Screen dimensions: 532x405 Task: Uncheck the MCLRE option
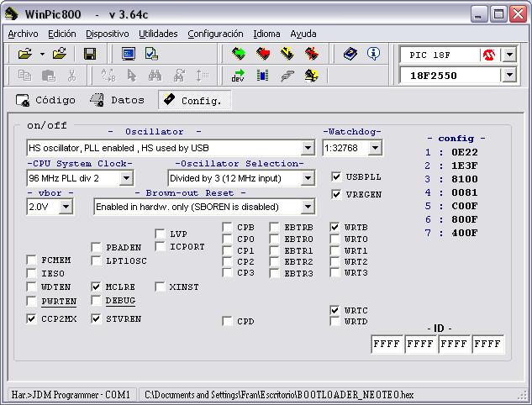coord(97,287)
